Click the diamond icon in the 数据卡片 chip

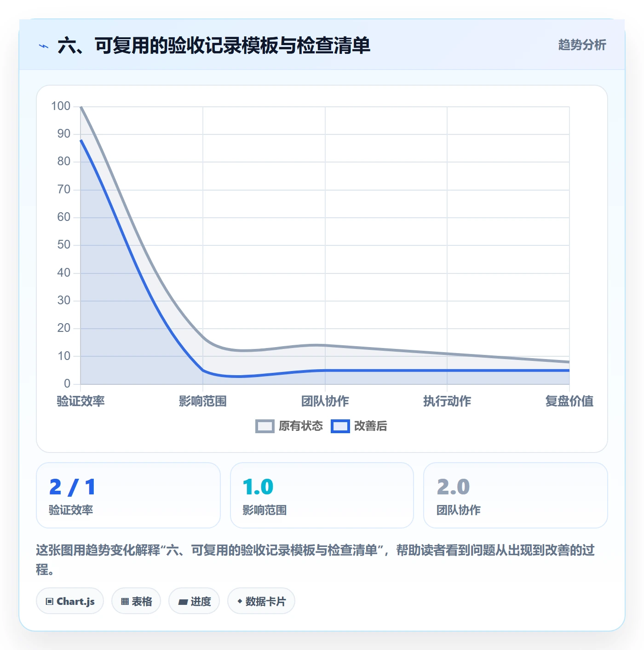pos(240,601)
